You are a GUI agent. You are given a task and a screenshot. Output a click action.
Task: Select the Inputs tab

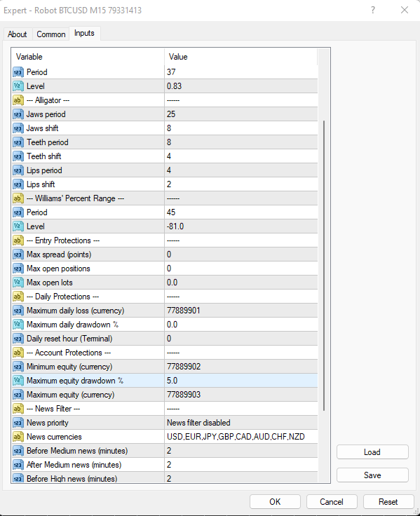tap(84, 33)
